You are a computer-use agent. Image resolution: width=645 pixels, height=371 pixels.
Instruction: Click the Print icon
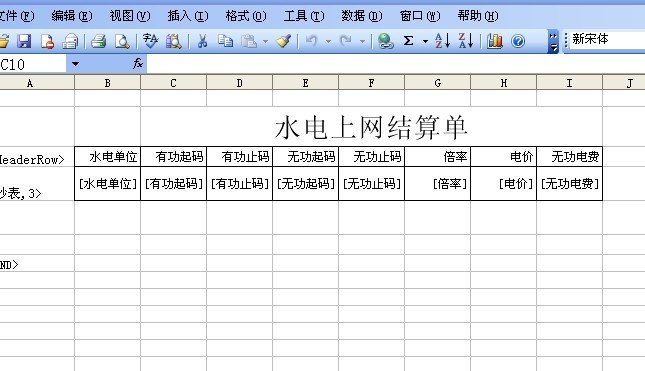click(99, 41)
